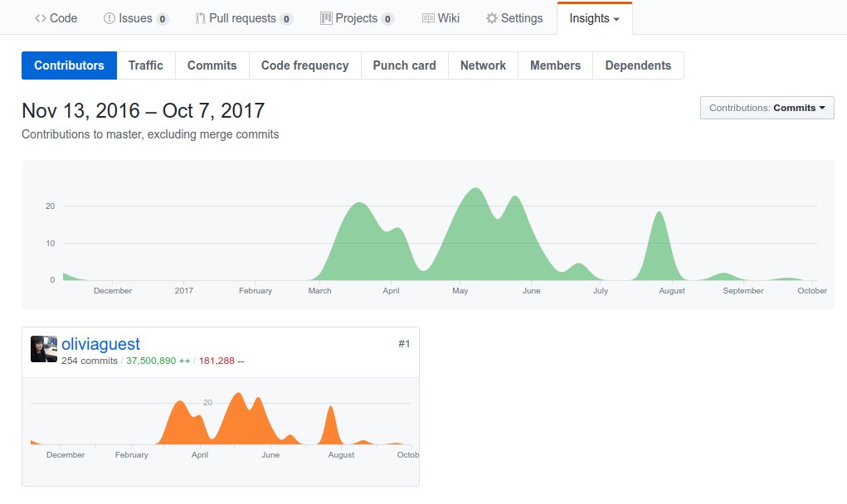Click the Settings gear icon

pyautogui.click(x=492, y=18)
